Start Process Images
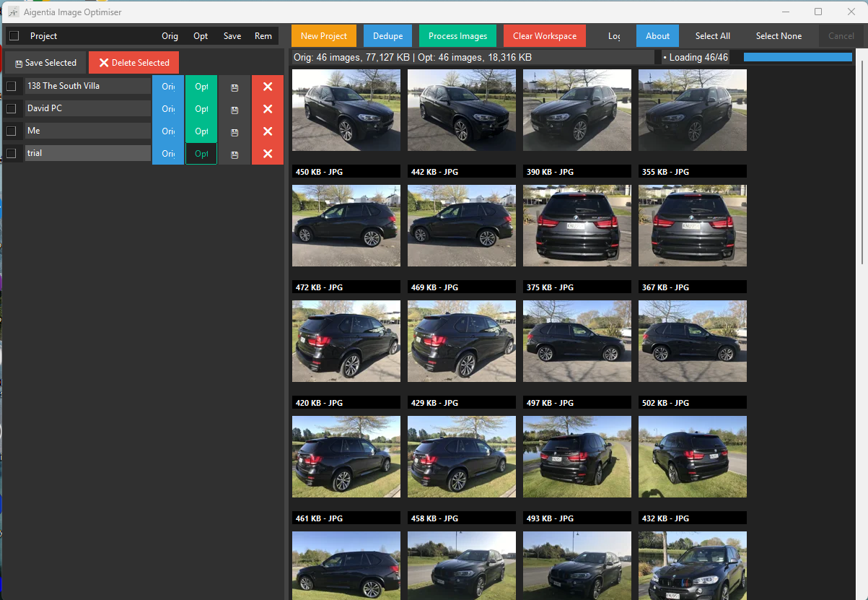868x600 pixels. click(458, 36)
